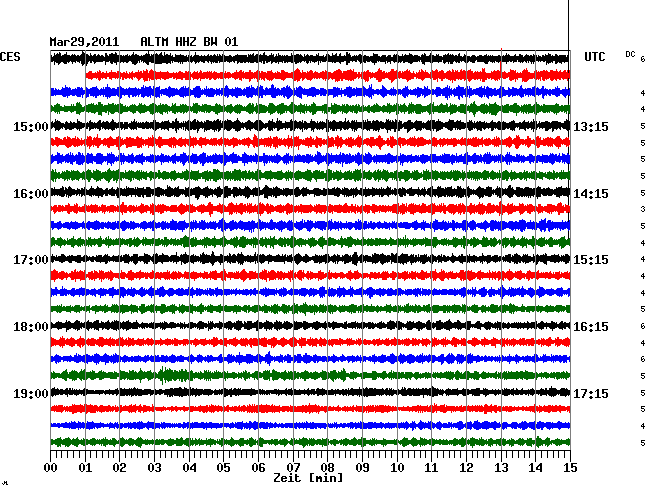Click minute tick label 06
Image resolution: width=650 pixels, height=494 pixels.
pyautogui.click(x=258, y=468)
